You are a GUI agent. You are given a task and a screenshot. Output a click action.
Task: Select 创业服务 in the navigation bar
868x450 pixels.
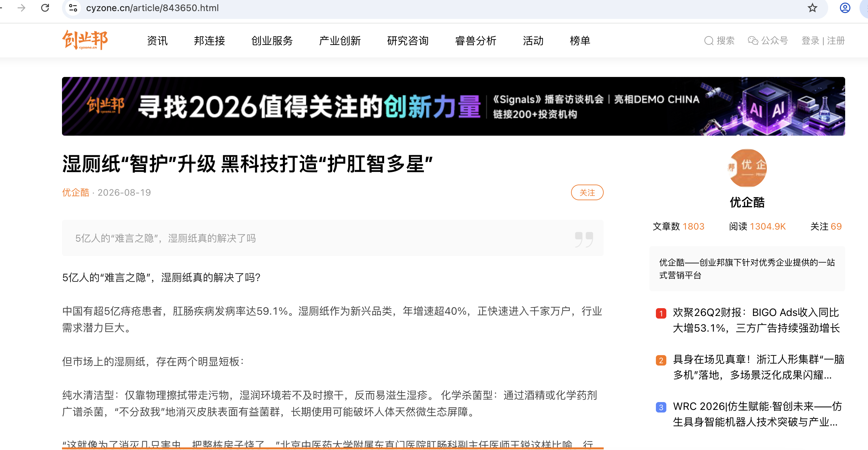[x=272, y=41]
